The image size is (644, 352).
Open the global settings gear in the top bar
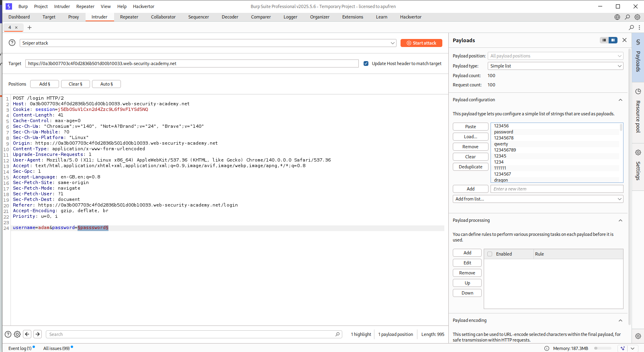[x=637, y=17]
